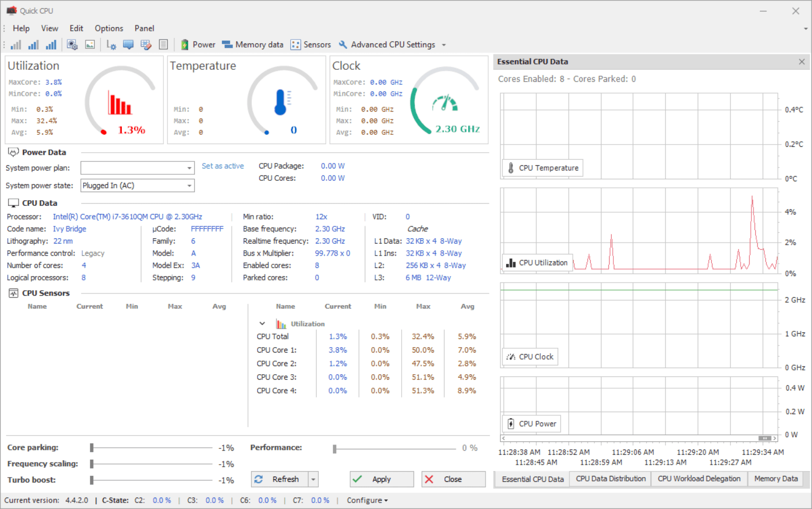Click the Set as active link
Screen dimensions: 812x509
click(222, 166)
